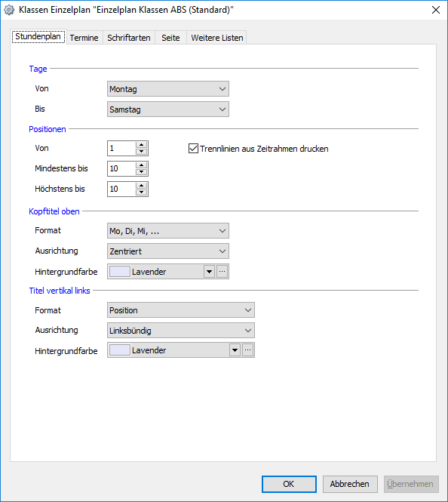The height and width of the screenshot is (502, 448).
Task: Click the gear icon in the title bar
Action: (x=9, y=10)
